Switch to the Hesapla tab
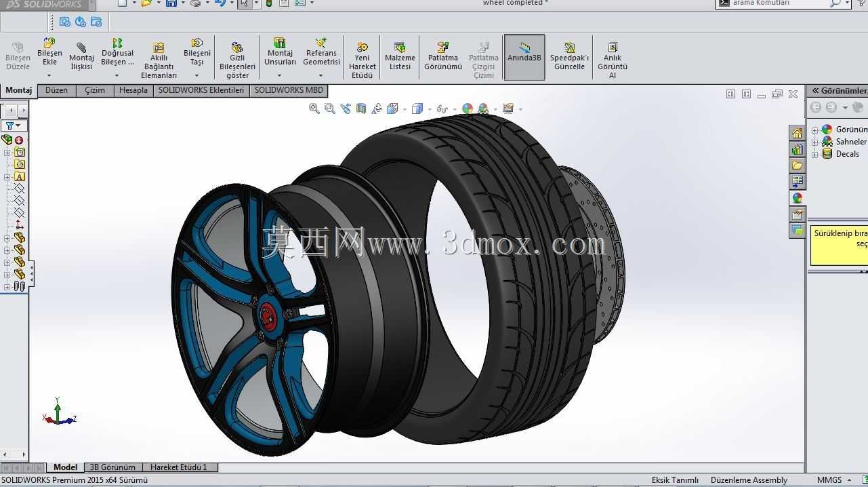Viewport: 868px width, 487px height. pos(133,90)
